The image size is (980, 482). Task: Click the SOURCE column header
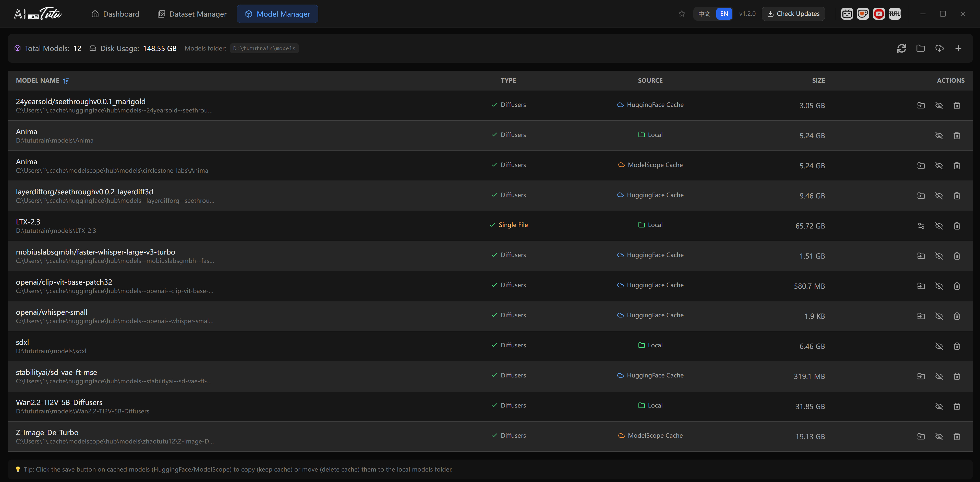[650, 80]
